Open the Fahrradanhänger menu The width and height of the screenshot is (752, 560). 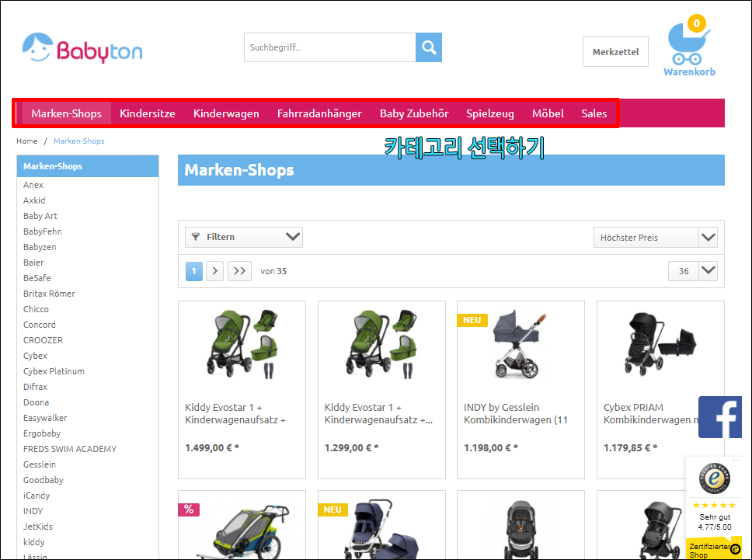click(319, 113)
